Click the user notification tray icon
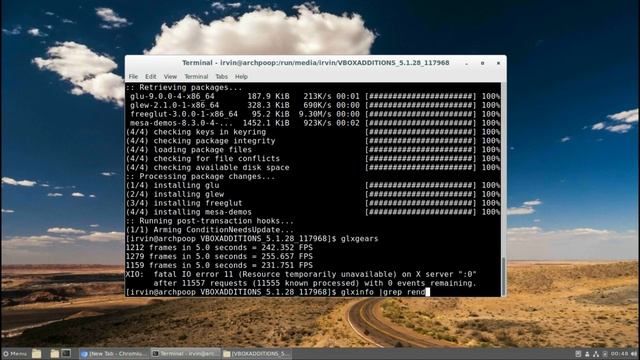Screen dimensions: 640x360 point(587,353)
